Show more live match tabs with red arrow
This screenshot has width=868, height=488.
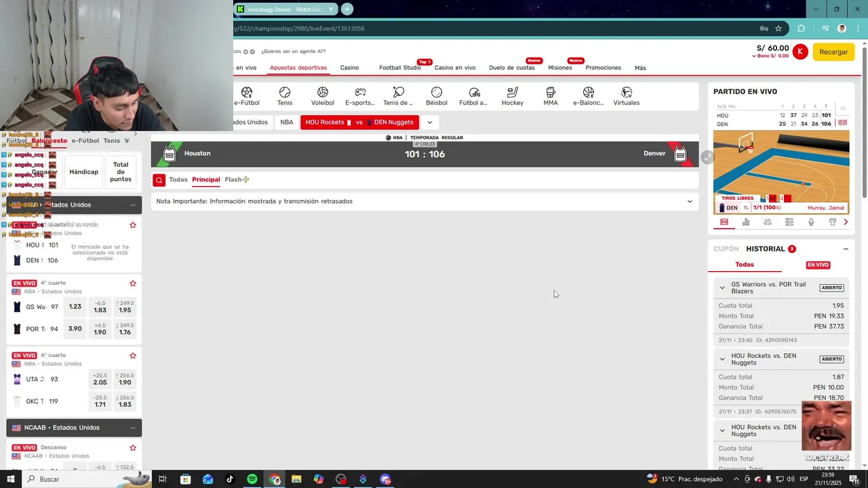(x=846, y=222)
